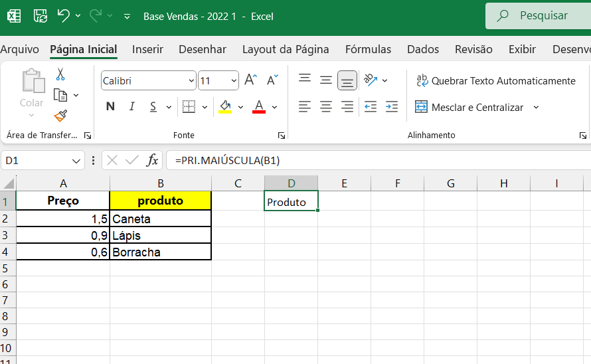Switch to the Revisão tab
Image resolution: width=591 pixels, height=364 pixels.
tap(473, 49)
